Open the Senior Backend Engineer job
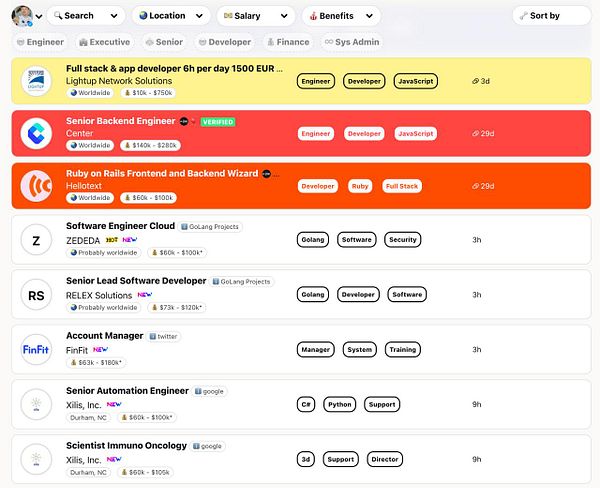This screenshot has width=600, height=488. [x=121, y=121]
